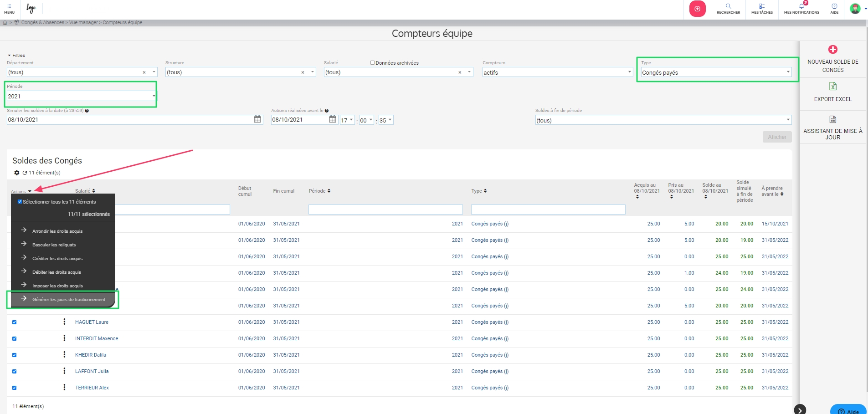Open Mes Notifications bell icon

click(x=801, y=6)
